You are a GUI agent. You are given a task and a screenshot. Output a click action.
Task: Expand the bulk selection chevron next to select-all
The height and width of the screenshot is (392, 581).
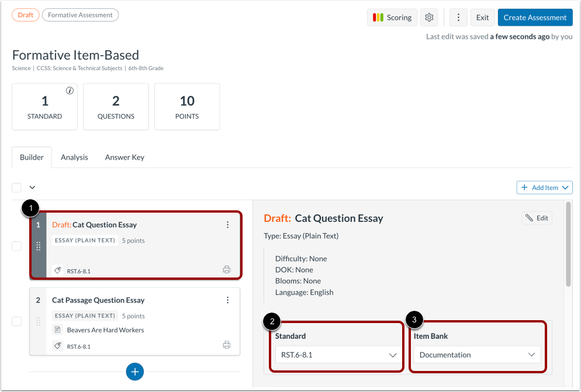[32, 188]
